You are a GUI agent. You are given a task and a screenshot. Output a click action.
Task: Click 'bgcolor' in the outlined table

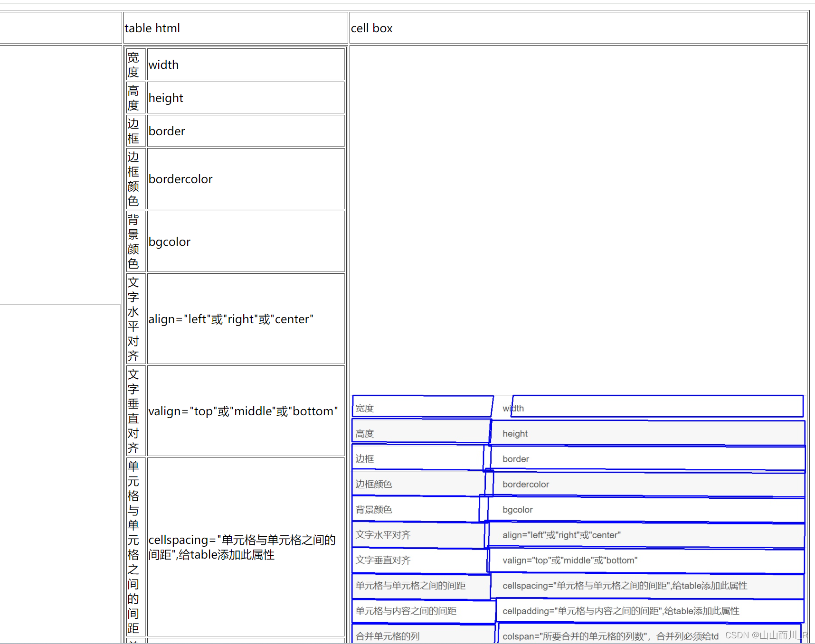point(518,510)
